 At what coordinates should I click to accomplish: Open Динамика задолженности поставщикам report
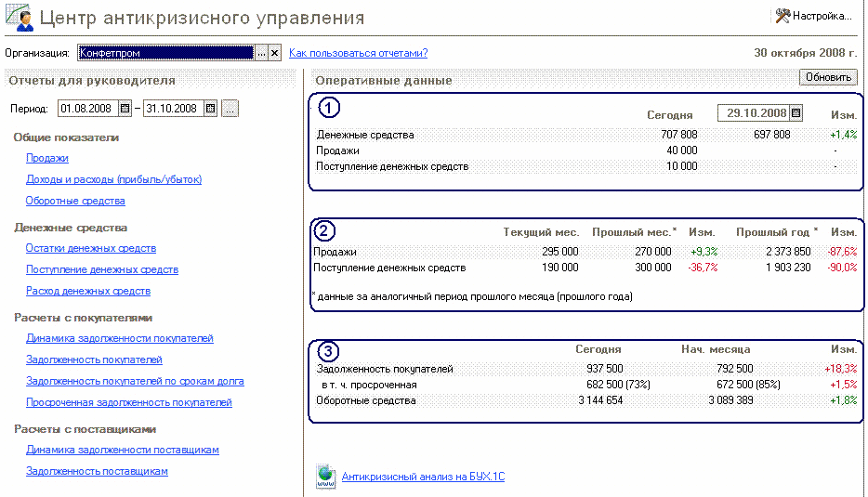[x=123, y=450]
